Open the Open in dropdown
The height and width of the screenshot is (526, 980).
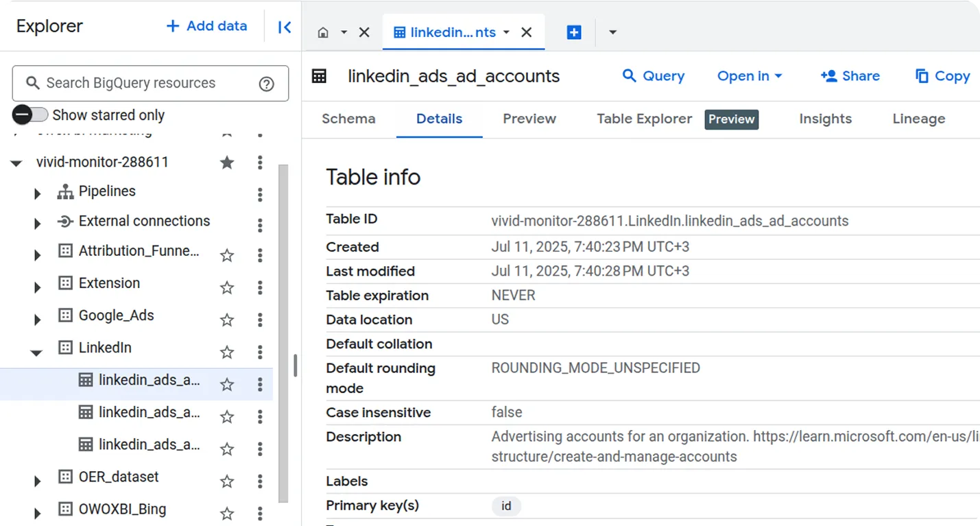click(750, 76)
